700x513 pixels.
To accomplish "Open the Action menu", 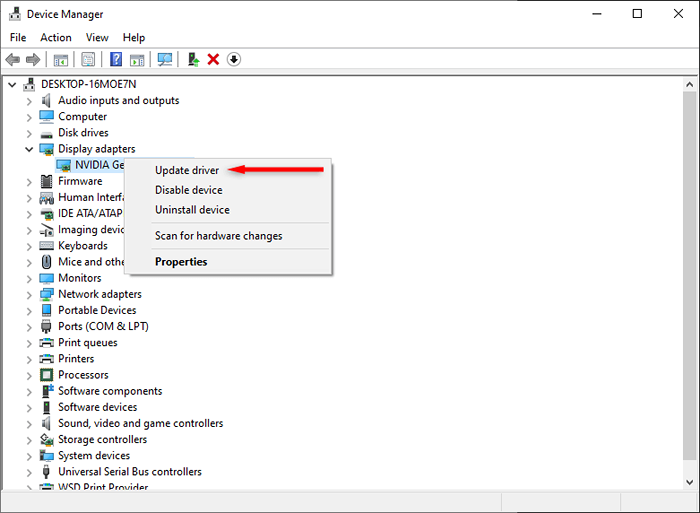I will (x=56, y=38).
